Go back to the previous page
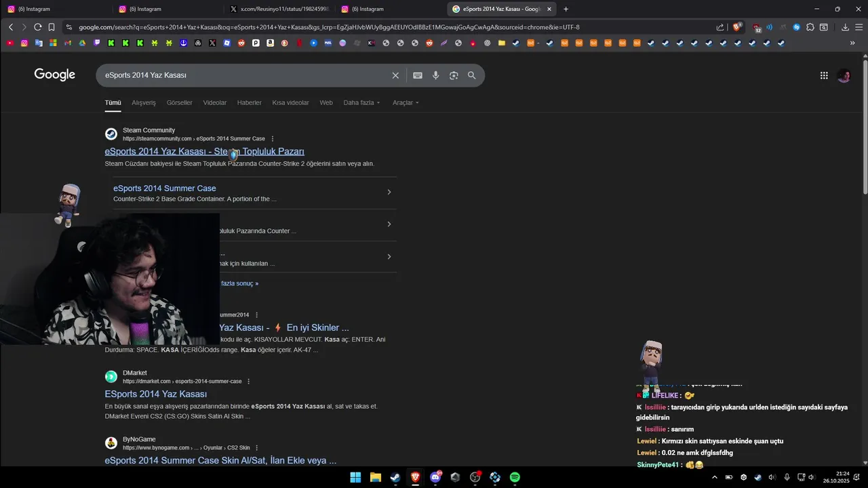Screen dimensions: 868x488 [11, 27]
